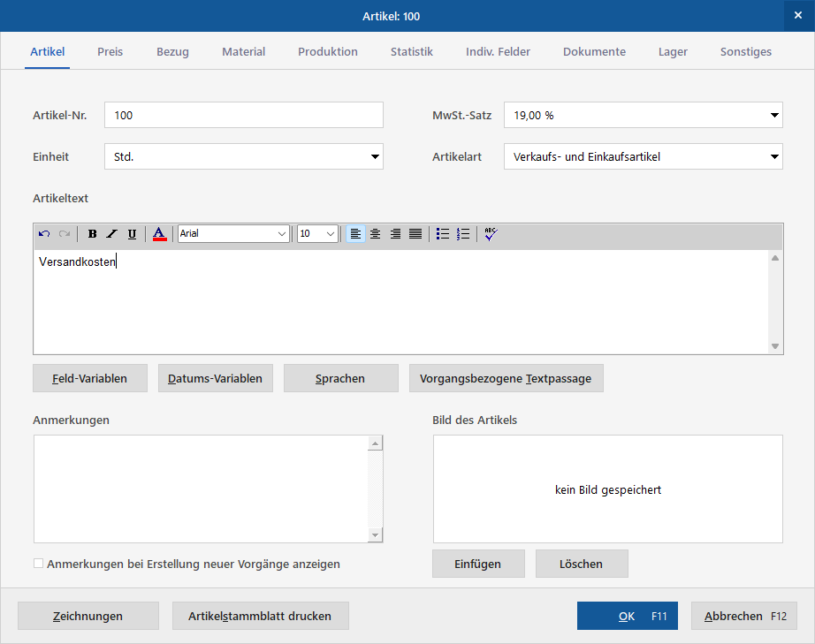This screenshot has height=644, width=815.
Task: Confirm with the OK button
Action: [628, 616]
